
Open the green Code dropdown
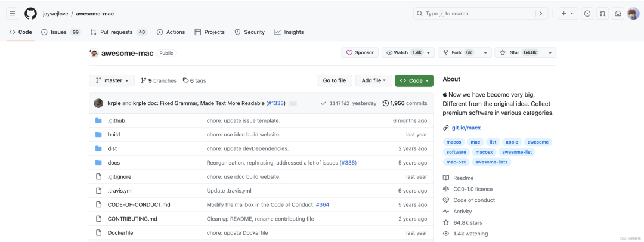[x=414, y=80]
